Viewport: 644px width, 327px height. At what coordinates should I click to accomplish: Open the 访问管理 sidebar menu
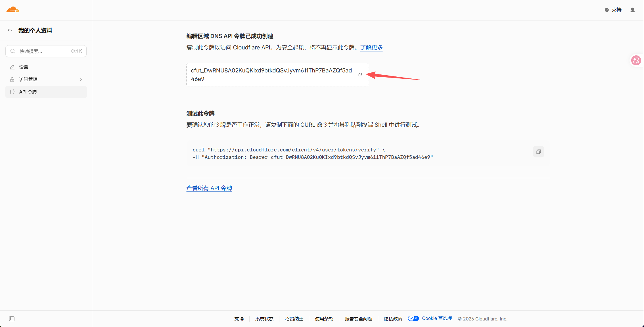(x=46, y=80)
